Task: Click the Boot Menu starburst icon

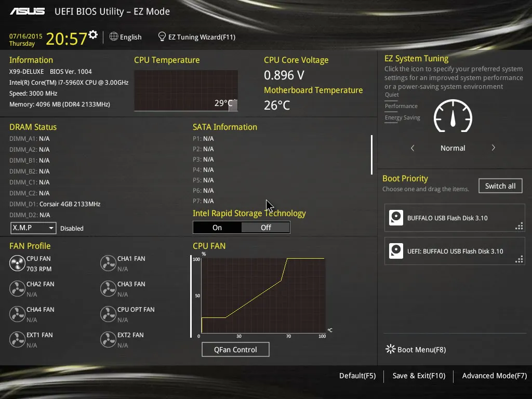Action: [391, 349]
